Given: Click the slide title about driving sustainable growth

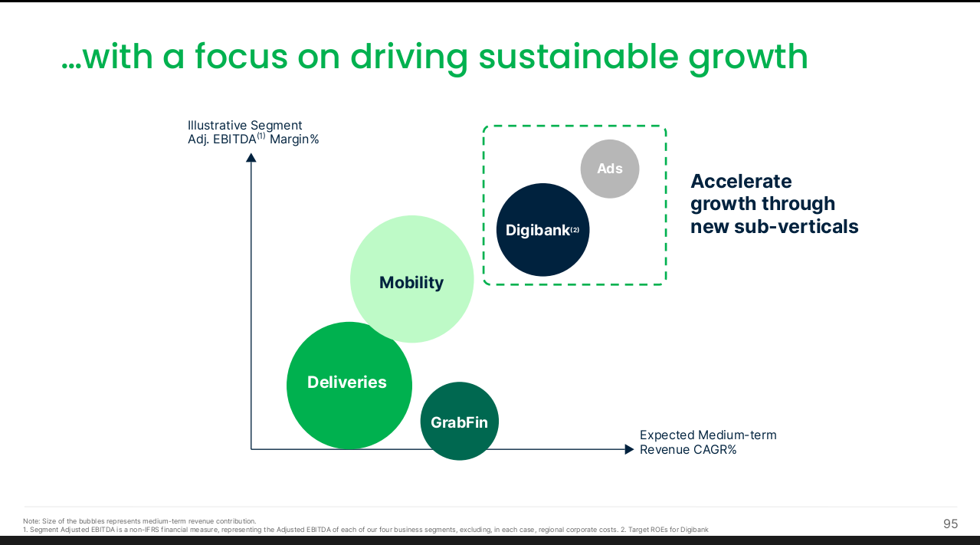Looking at the screenshot, I should [434, 57].
